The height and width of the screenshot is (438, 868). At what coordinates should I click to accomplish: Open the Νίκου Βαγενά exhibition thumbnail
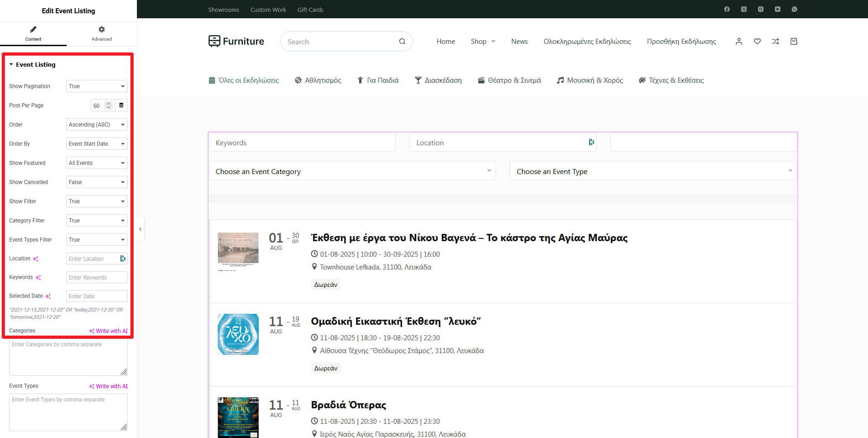point(238,252)
